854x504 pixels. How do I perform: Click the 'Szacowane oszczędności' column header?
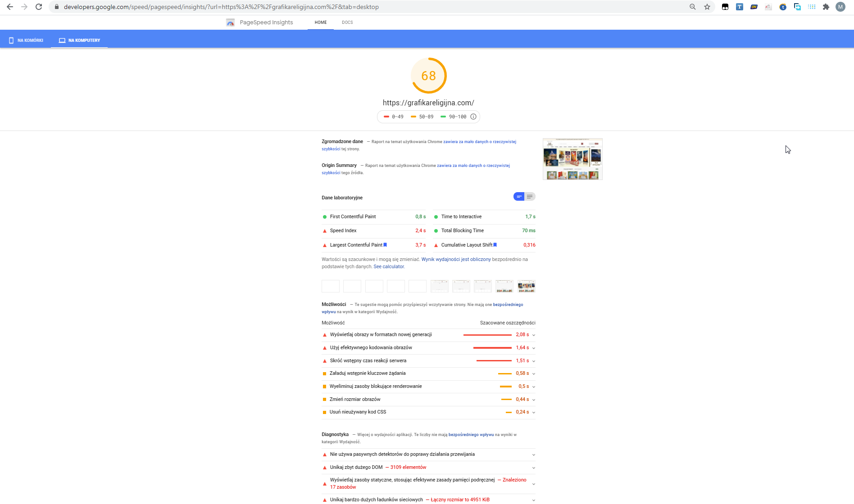(x=508, y=323)
